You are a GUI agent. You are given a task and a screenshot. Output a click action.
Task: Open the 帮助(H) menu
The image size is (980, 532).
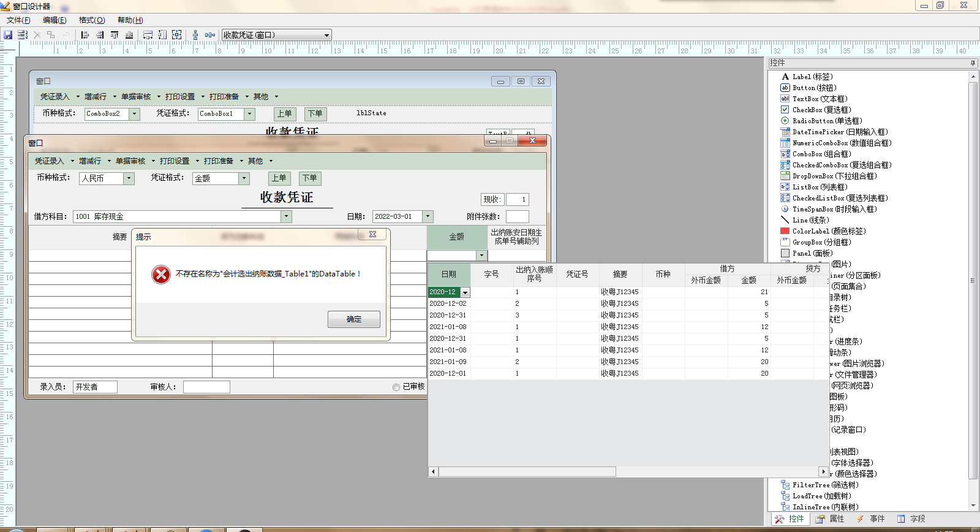tap(130, 20)
